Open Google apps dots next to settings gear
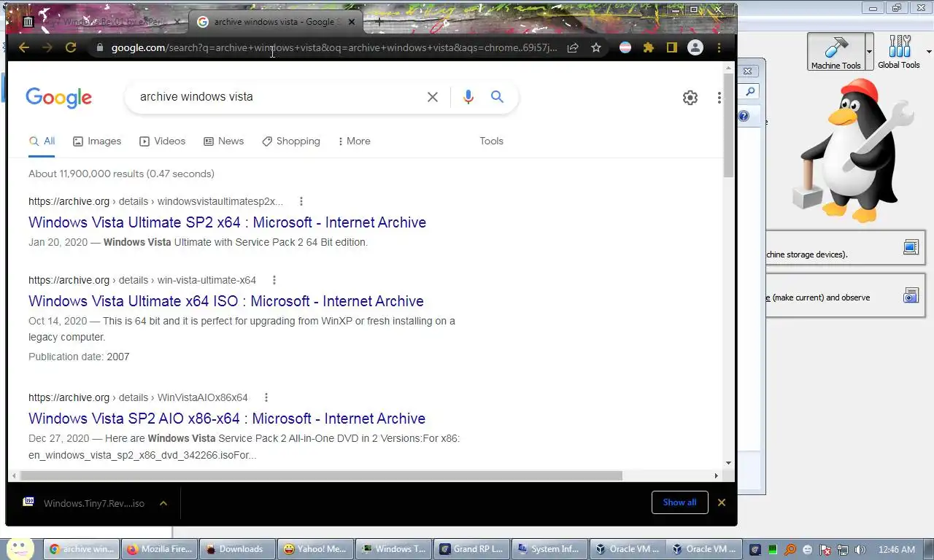This screenshot has width=934, height=560. (719, 98)
